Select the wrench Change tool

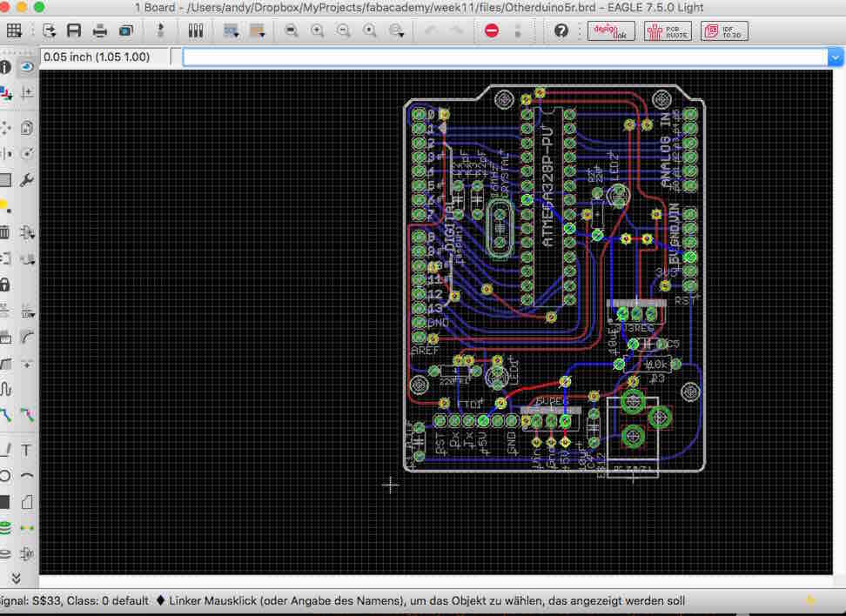pos(26,180)
